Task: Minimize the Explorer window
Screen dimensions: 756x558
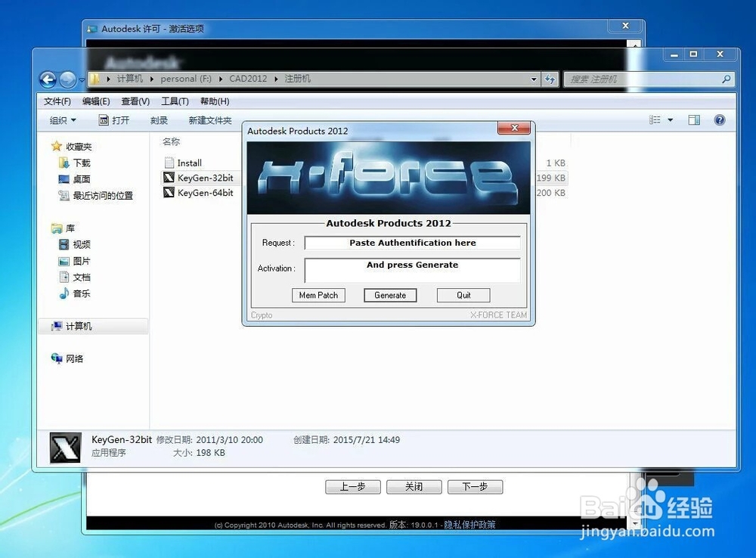Action: coord(674,54)
